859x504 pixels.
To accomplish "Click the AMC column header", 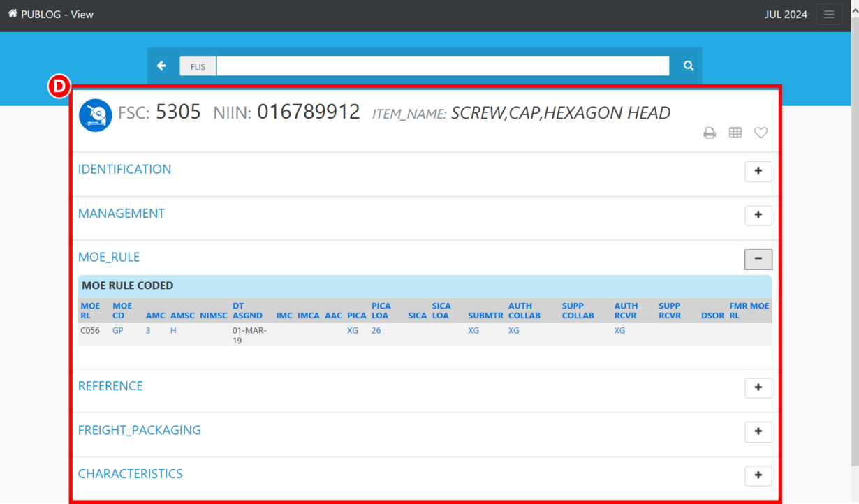I will [155, 316].
